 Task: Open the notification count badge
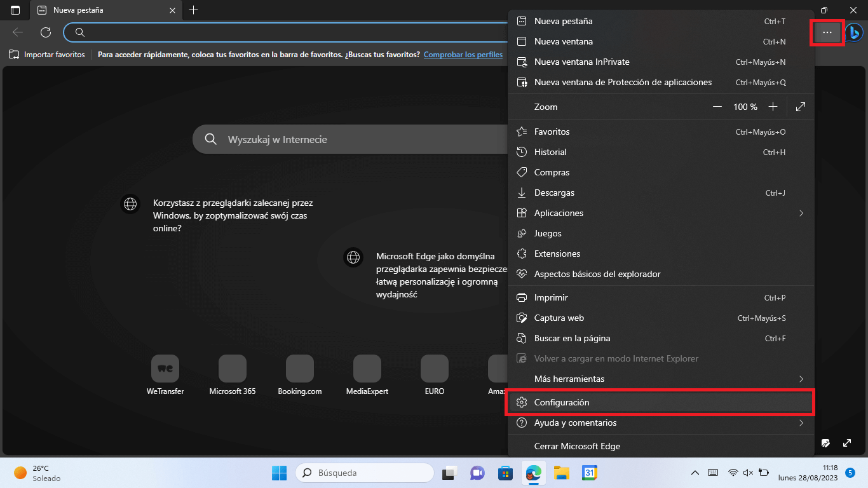click(850, 473)
